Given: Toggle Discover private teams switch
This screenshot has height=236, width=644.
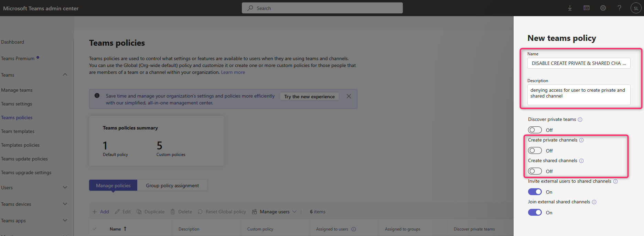Looking at the screenshot, I should [535, 130].
